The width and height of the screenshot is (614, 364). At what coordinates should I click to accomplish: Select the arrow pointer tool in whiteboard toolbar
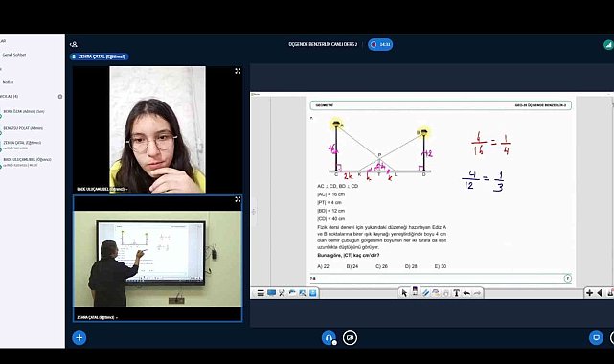(x=404, y=293)
